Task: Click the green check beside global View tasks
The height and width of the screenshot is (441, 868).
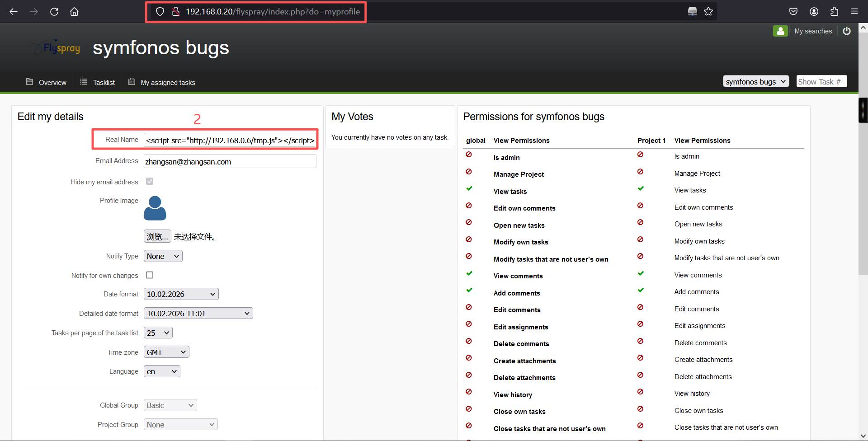Action: tap(469, 188)
